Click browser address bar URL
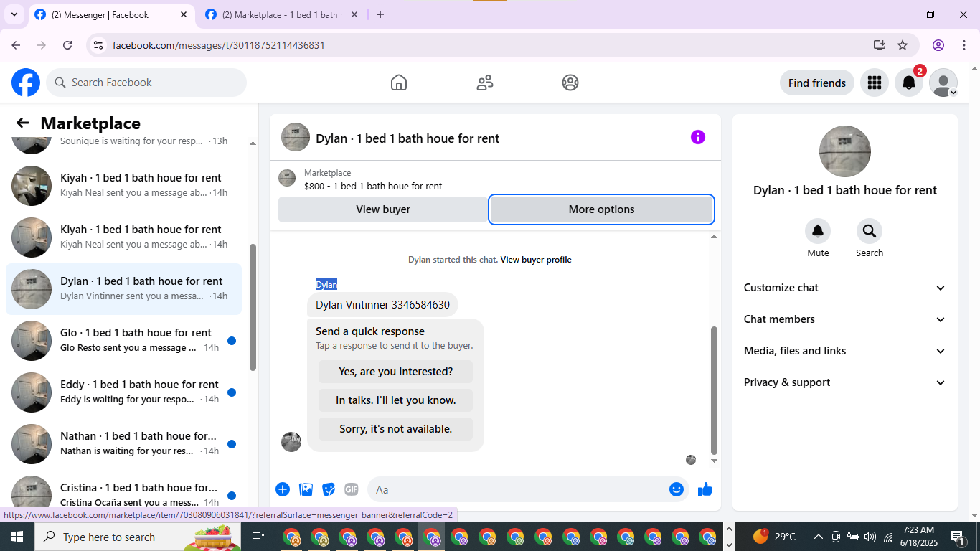 click(x=219, y=45)
